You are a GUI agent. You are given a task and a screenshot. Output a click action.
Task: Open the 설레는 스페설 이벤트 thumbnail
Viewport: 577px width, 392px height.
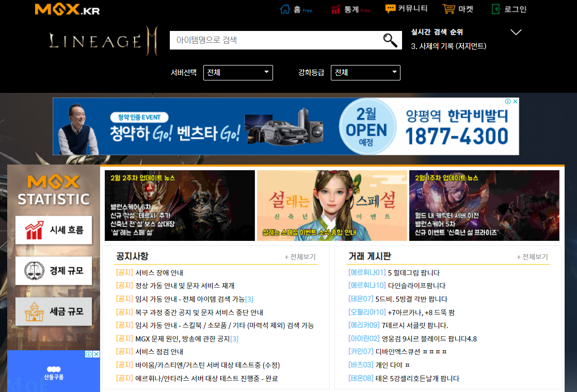pos(332,206)
